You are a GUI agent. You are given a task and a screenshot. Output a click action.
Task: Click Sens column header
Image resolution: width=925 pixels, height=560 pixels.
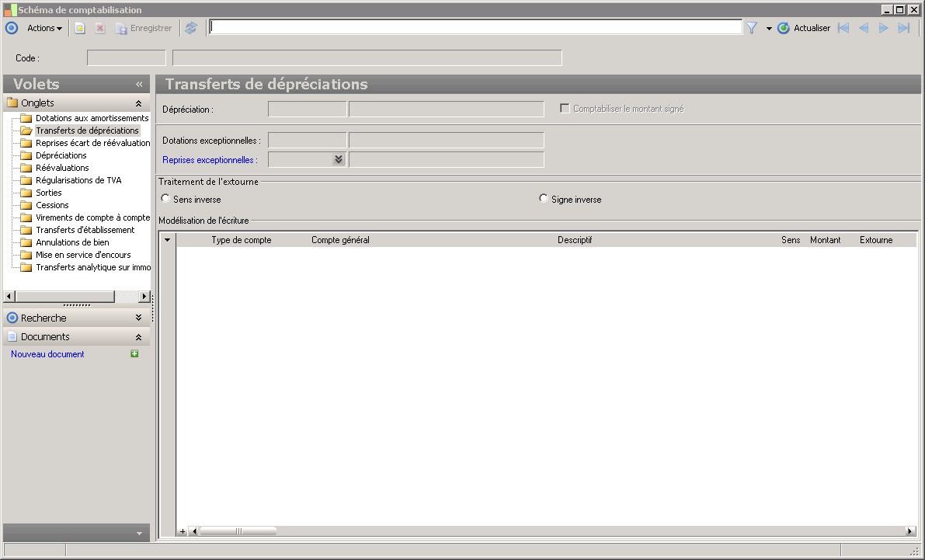(x=791, y=240)
